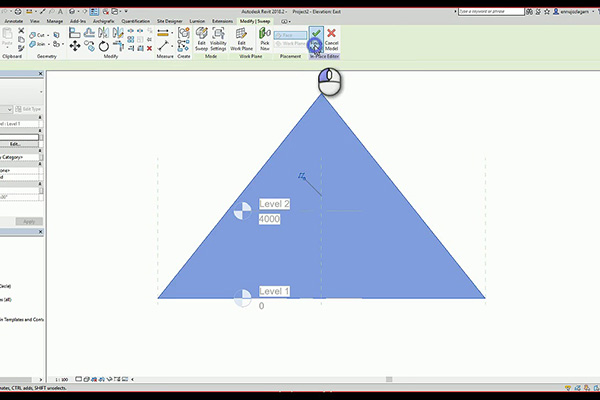600x400 pixels.
Task: Click the 3D View icon in quick access toolbar
Action: point(74,11)
